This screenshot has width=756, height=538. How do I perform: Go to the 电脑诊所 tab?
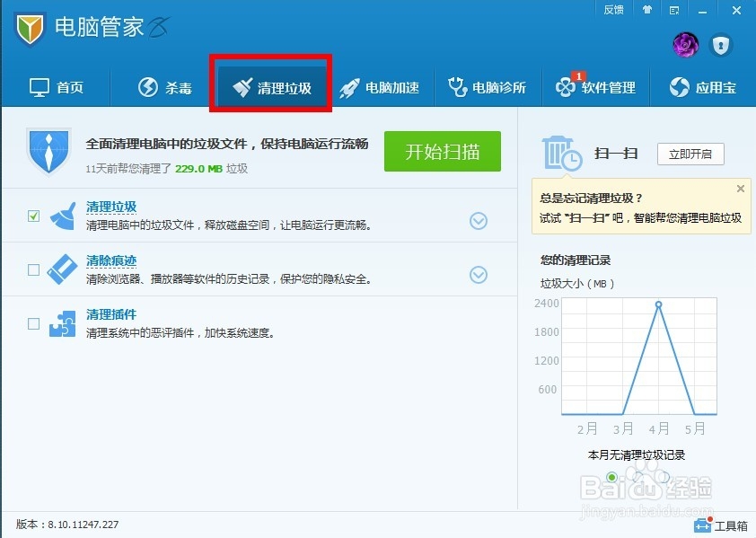pyautogui.click(x=487, y=87)
